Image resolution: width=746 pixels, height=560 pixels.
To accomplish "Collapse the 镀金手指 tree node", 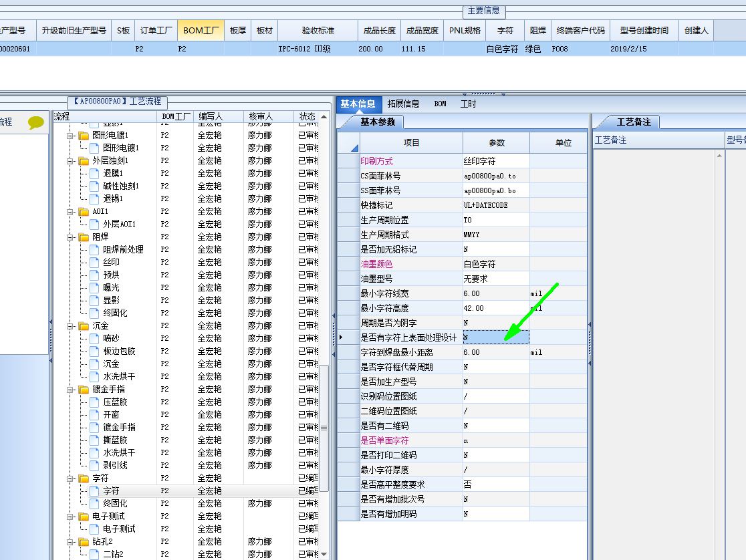I will (70, 390).
